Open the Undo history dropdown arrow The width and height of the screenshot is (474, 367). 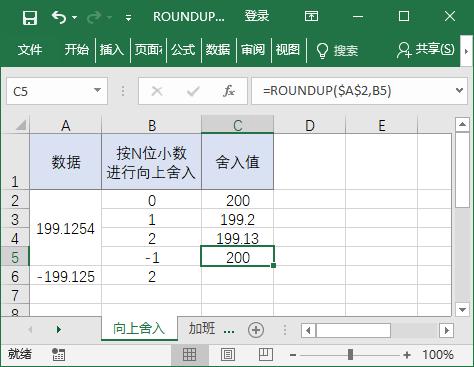pos(74,17)
